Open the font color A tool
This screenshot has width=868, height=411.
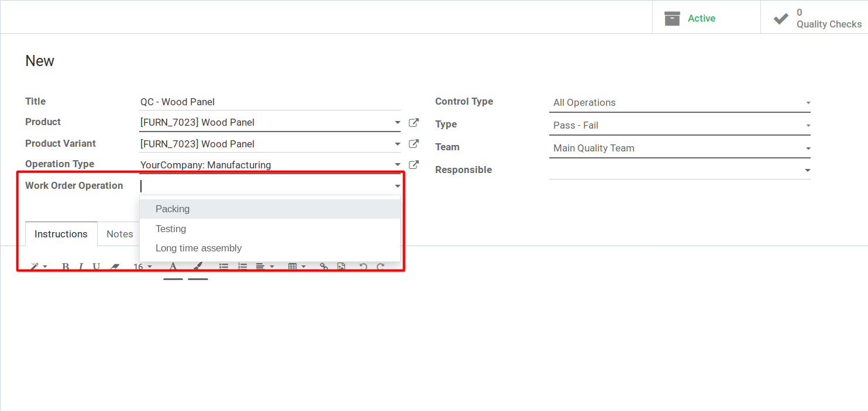coord(173,267)
